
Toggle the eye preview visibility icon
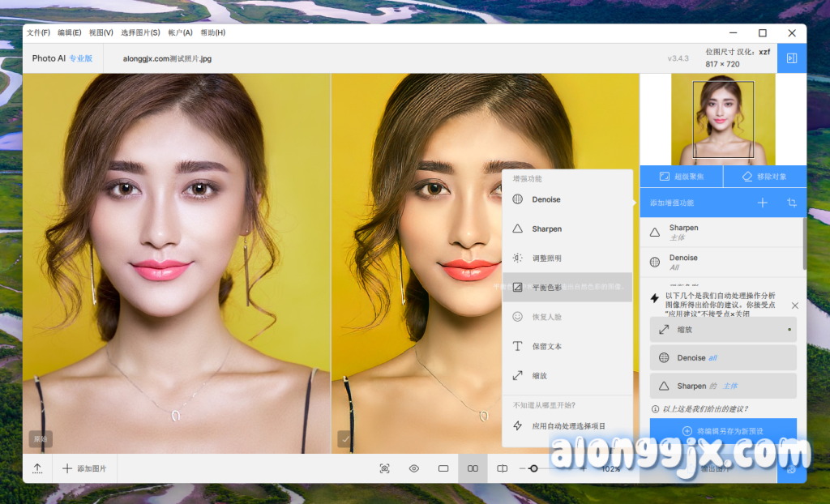tap(414, 468)
